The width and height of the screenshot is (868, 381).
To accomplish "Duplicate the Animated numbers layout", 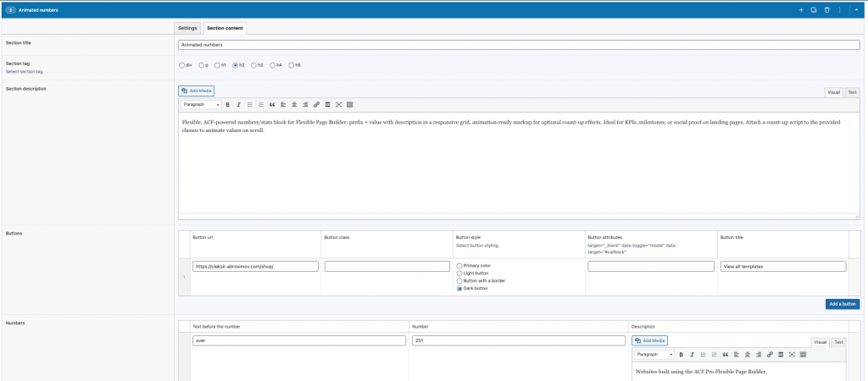I will [x=814, y=10].
